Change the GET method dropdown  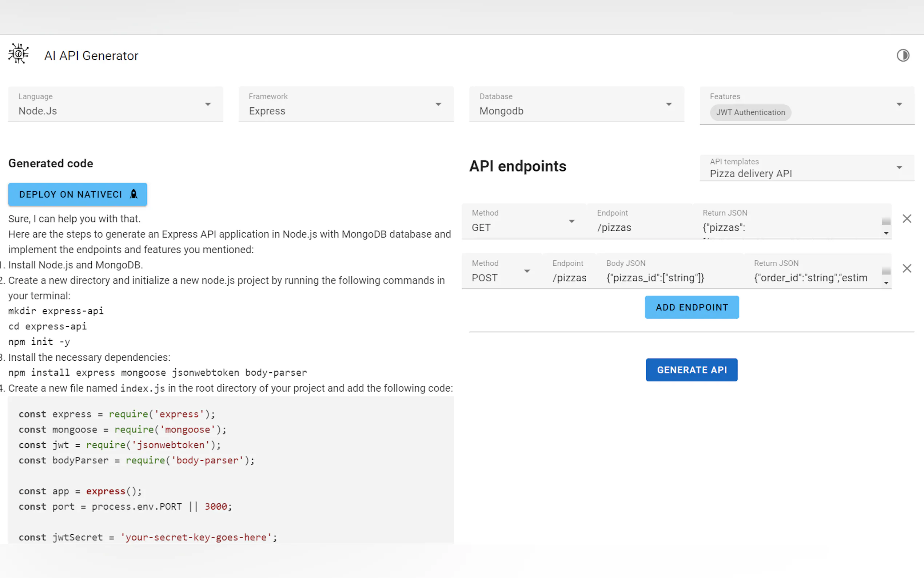(x=523, y=222)
